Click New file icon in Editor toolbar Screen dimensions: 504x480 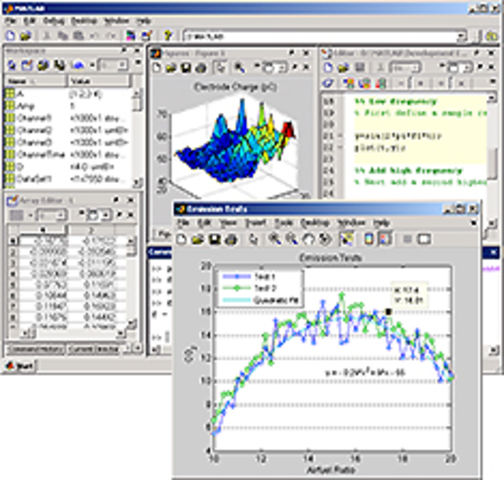point(328,68)
